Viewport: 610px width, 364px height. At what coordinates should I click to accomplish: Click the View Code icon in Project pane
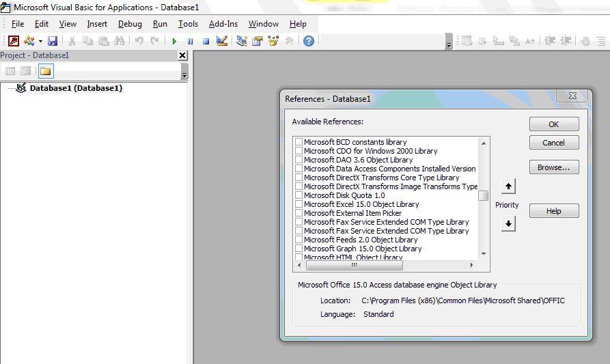[10, 71]
